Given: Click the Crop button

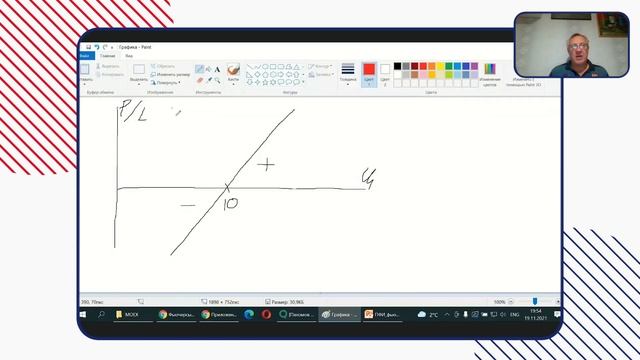Looking at the screenshot, I should point(162,66).
